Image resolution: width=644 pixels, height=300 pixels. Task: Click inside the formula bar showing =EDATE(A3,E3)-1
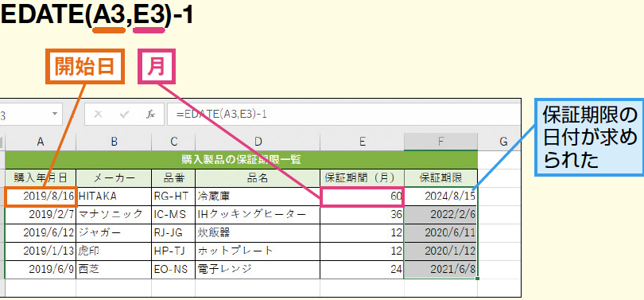pyautogui.click(x=343, y=115)
